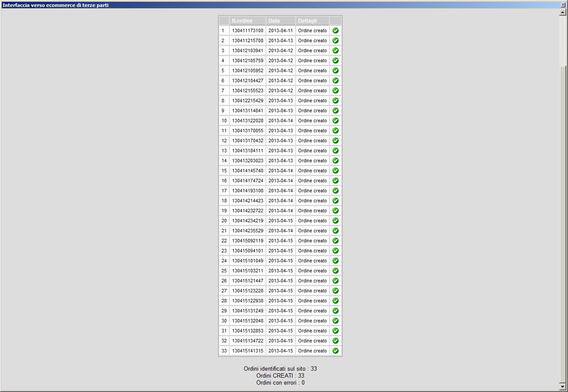Click row number 16 cell
The width and height of the screenshot is (568, 392).
[x=224, y=181]
